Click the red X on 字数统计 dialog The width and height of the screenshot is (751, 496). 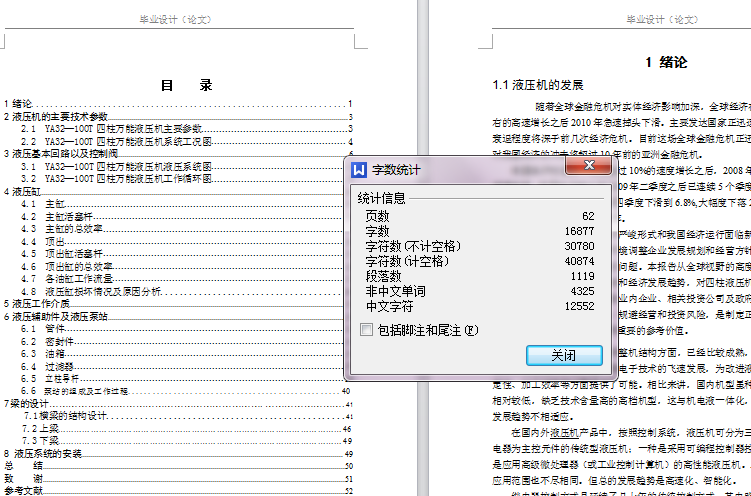point(589,166)
